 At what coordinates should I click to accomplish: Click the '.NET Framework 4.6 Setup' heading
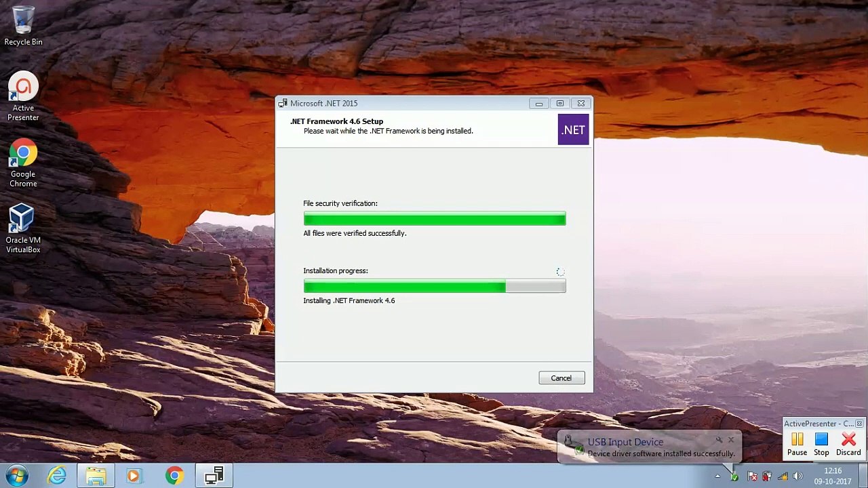tap(337, 121)
